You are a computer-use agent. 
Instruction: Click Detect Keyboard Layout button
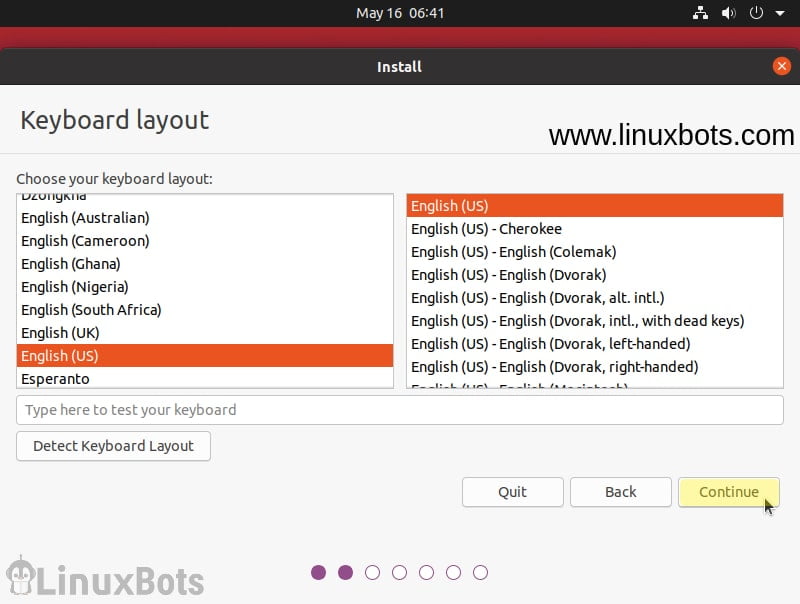113,446
